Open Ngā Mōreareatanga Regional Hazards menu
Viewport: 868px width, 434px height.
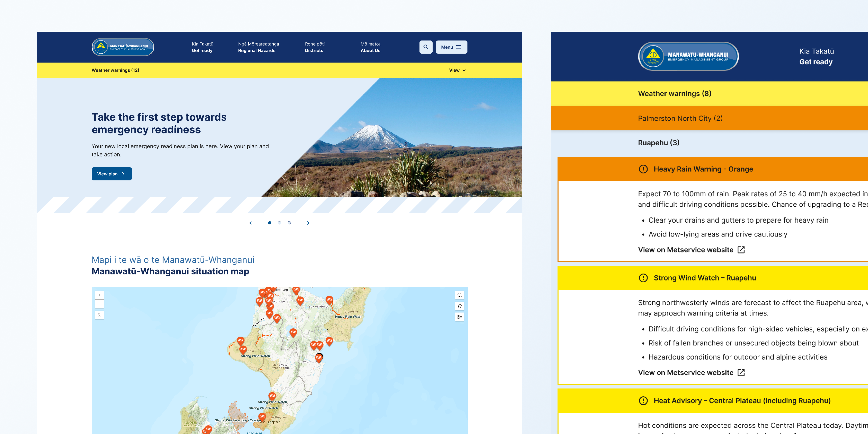258,47
